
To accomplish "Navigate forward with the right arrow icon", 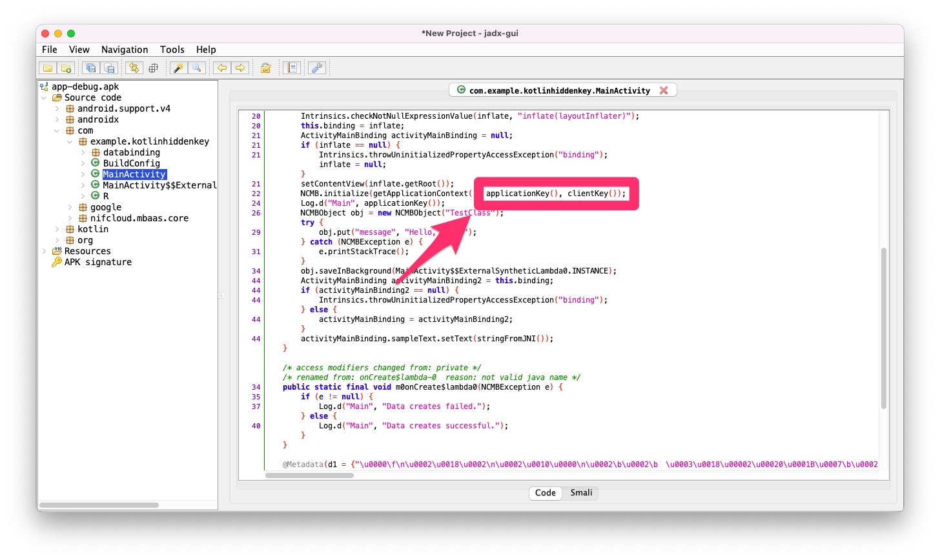I will (240, 68).
